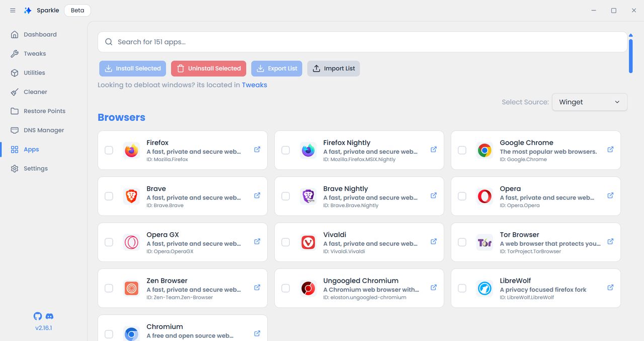Click the Tor Browser logo
This screenshot has height=341, width=644.
pyautogui.click(x=485, y=242)
